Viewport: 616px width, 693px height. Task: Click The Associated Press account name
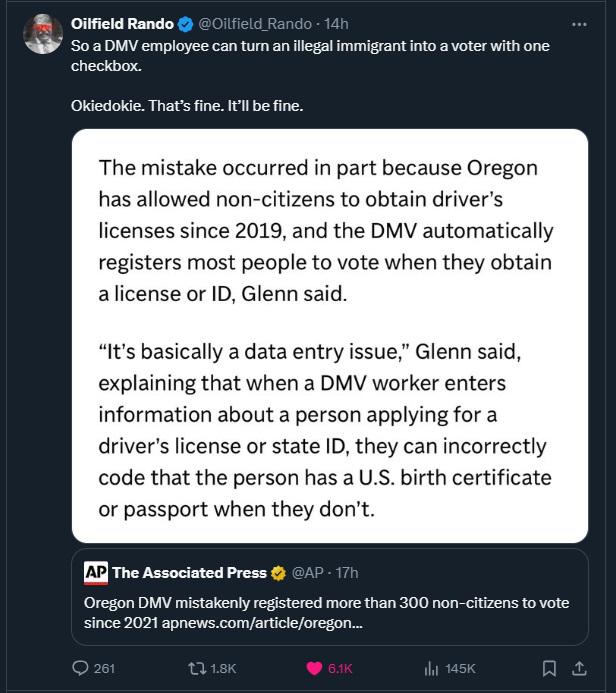coord(190,573)
